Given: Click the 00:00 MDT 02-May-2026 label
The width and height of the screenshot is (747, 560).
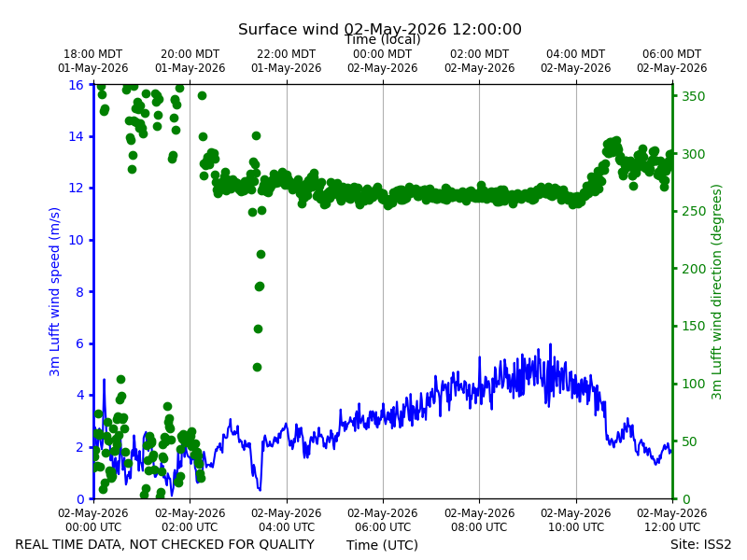Looking at the screenshot, I should pos(383,61).
